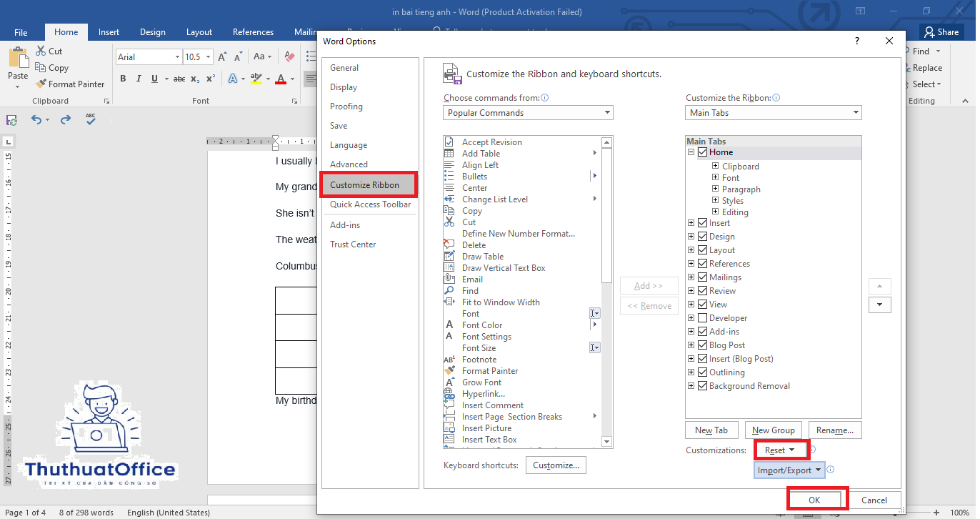Open the File menu tab
Screen dimensions: 980x519
tap(21, 32)
